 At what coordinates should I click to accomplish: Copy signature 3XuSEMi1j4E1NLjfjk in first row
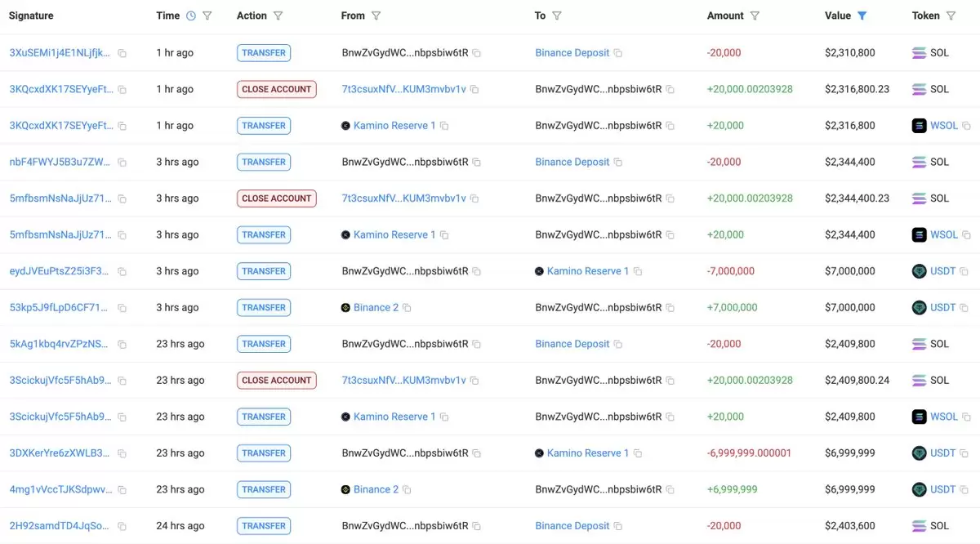coord(122,53)
